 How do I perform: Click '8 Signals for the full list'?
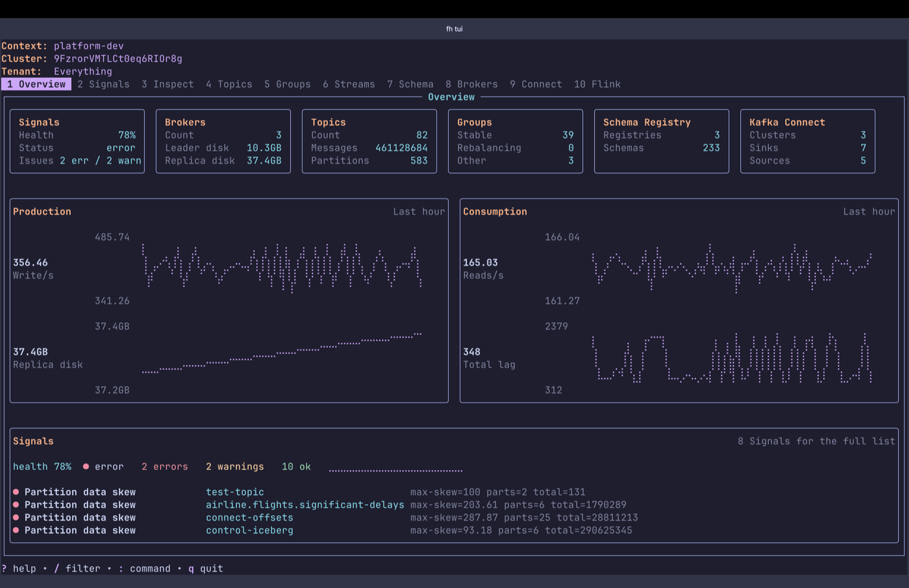click(816, 441)
